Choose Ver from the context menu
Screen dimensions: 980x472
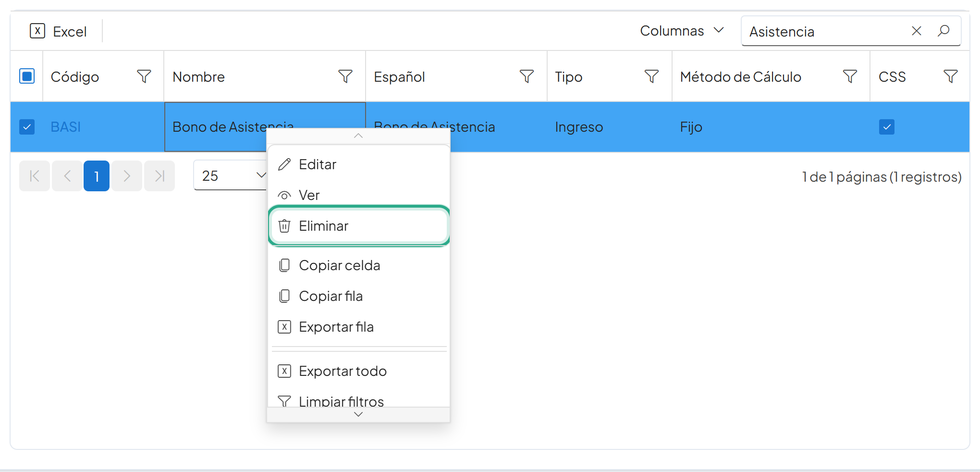point(358,195)
